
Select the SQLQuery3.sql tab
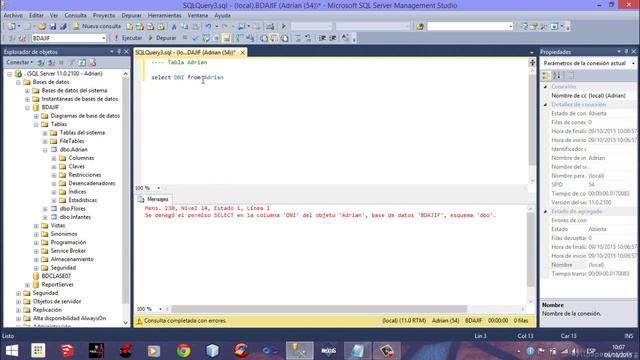coord(186,53)
